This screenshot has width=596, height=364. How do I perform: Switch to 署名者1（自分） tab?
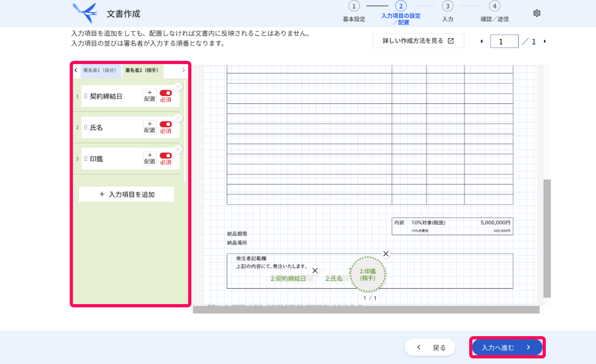(100, 71)
